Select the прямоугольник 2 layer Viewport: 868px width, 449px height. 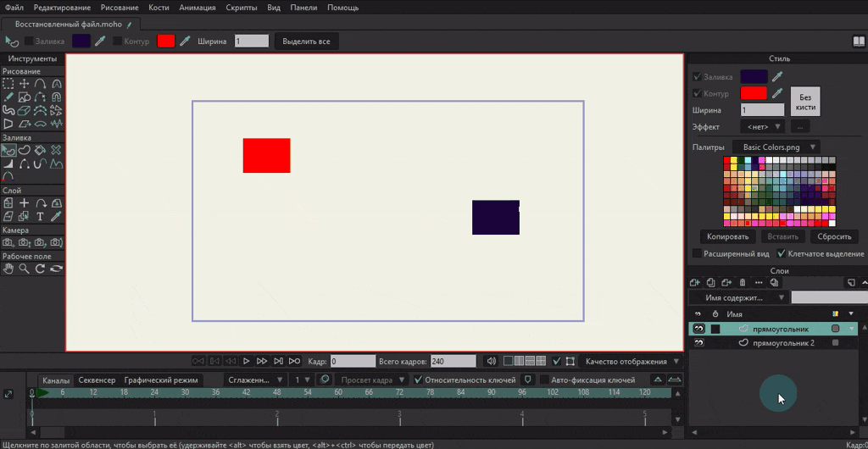click(x=772, y=343)
